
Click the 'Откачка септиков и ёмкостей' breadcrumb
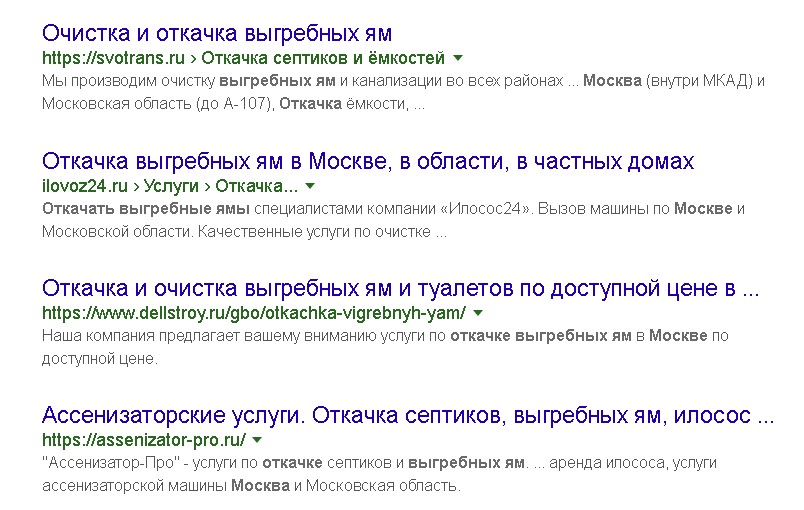(323, 58)
